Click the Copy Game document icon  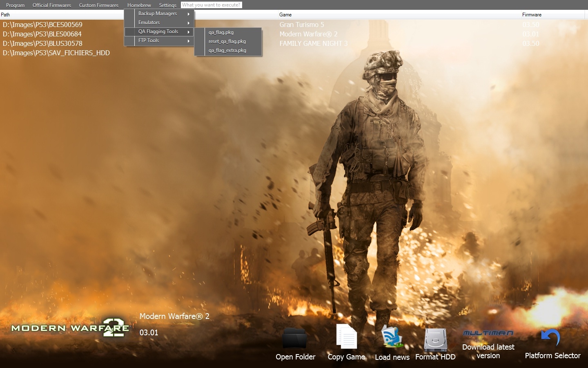coord(346,337)
